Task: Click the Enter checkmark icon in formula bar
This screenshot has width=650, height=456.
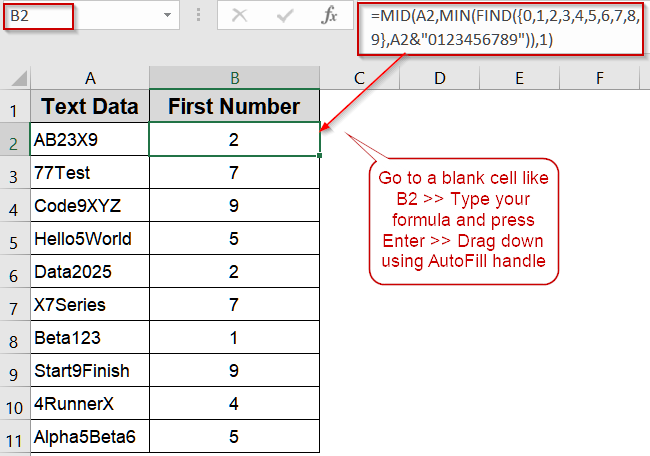Action: pos(285,17)
